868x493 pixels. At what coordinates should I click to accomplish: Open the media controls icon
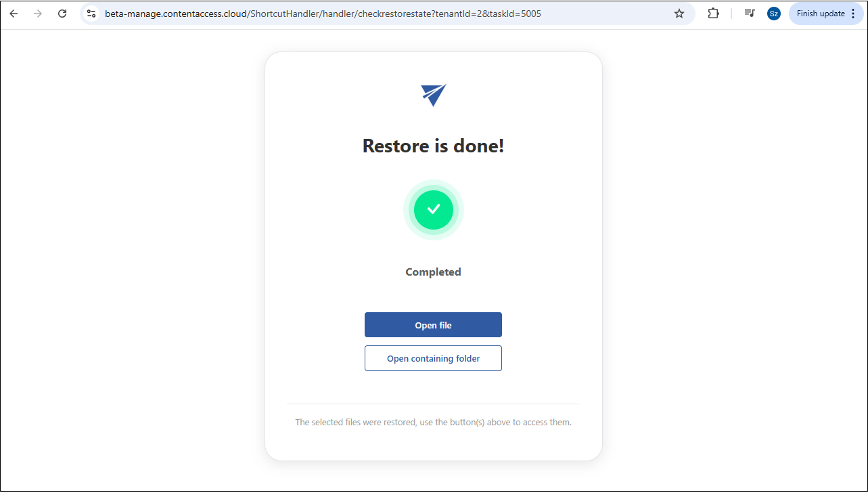pos(749,14)
